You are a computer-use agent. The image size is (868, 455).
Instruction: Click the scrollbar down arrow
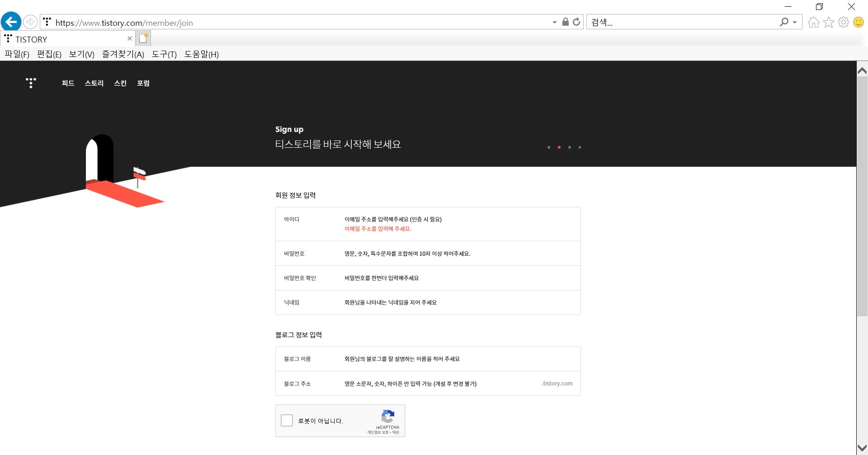(x=862, y=449)
